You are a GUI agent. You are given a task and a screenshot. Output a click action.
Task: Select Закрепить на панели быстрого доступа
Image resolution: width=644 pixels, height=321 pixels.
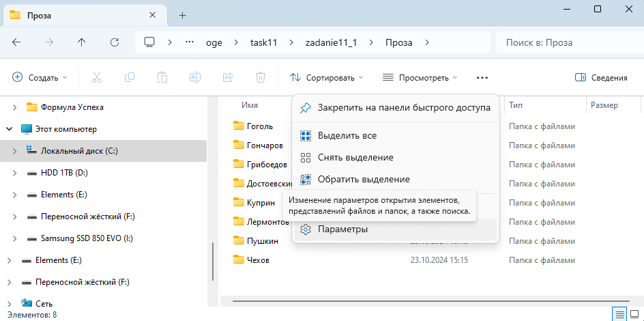tap(396, 108)
